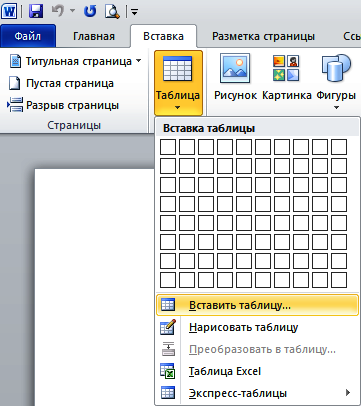Screen dimensions: 361x406
Task: Click the Вставка таблицы header text
Action: pyautogui.click(x=209, y=128)
